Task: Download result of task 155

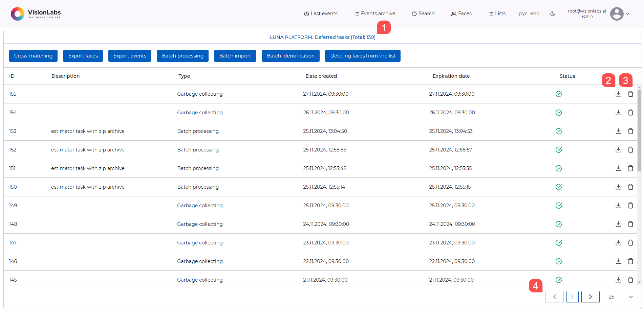Action: coord(618,94)
